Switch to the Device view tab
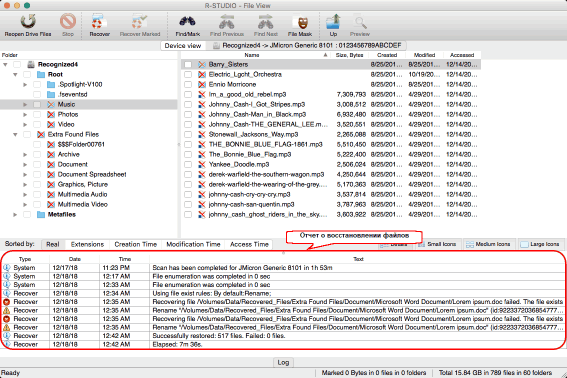 click(x=183, y=46)
